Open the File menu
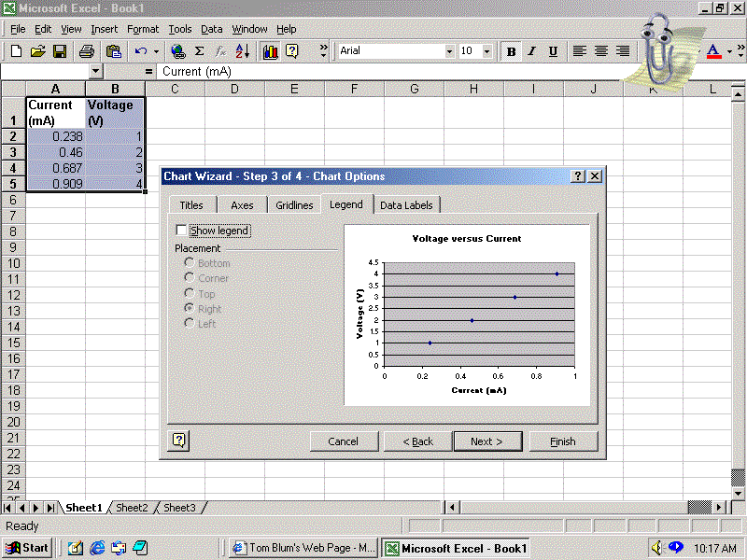The image size is (747, 560). pos(18,30)
